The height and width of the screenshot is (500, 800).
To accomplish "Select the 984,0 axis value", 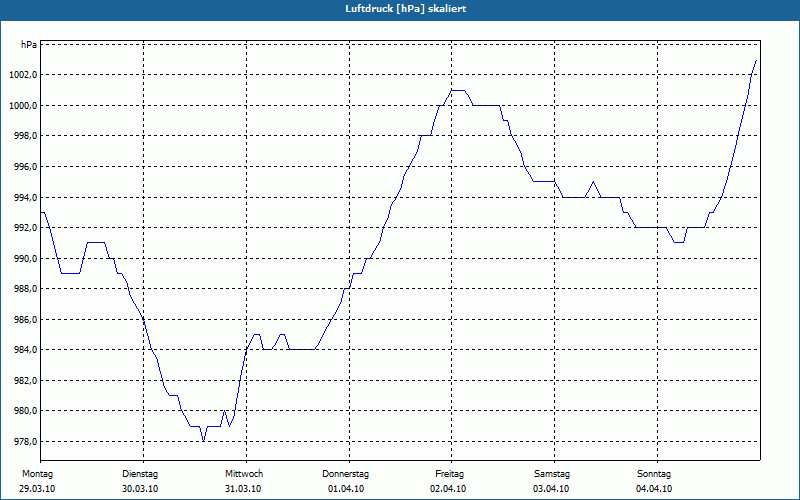I will 25,350.
